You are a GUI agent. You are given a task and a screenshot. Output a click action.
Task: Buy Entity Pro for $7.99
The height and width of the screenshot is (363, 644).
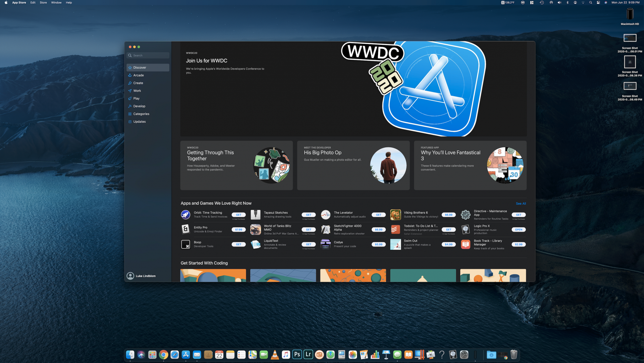coord(239,230)
